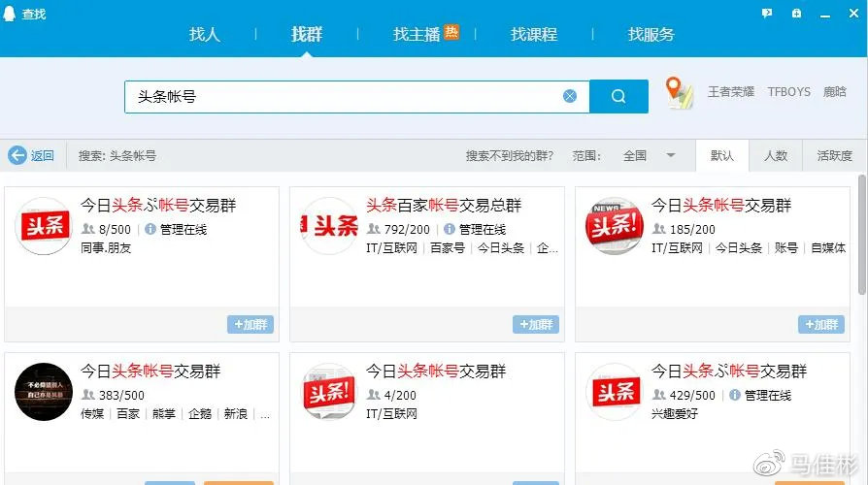
Task: Click member icon next to 792/200
Action: coord(374,228)
